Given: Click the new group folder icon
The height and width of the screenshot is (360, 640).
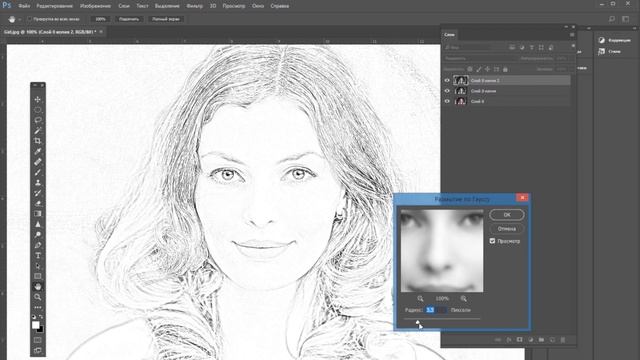Looking at the screenshot, I should point(541,340).
